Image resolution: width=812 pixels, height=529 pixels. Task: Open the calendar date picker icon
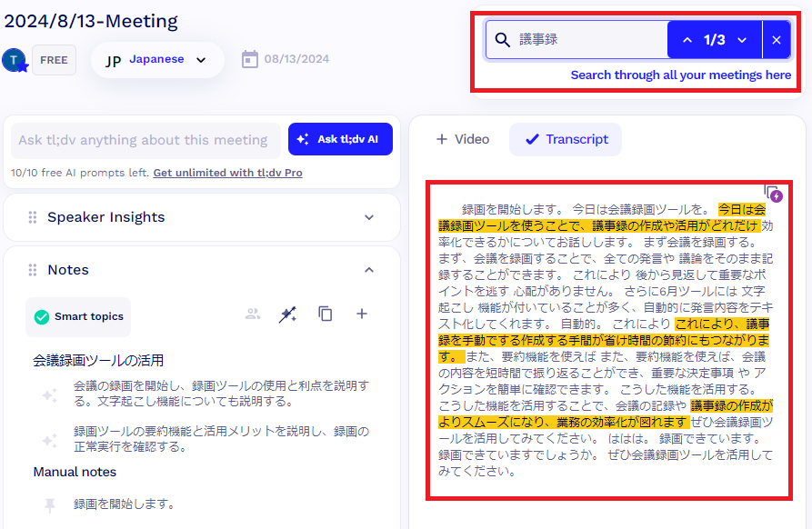coord(250,58)
